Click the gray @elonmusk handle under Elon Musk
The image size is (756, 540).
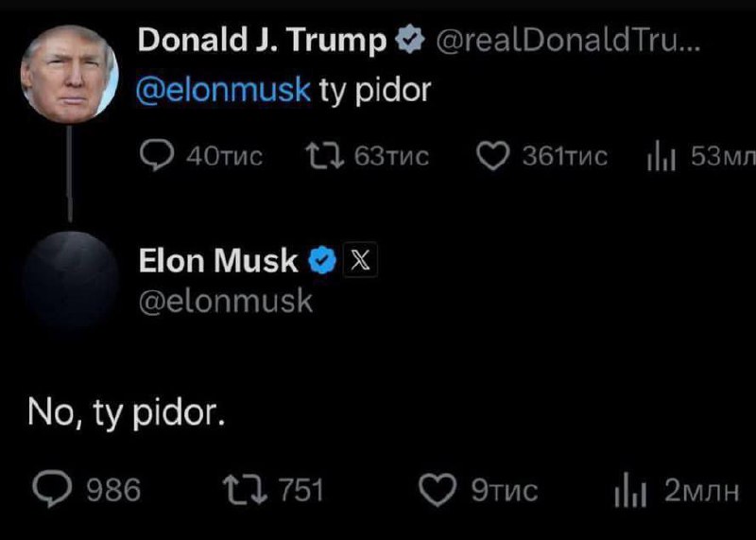click(225, 301)
